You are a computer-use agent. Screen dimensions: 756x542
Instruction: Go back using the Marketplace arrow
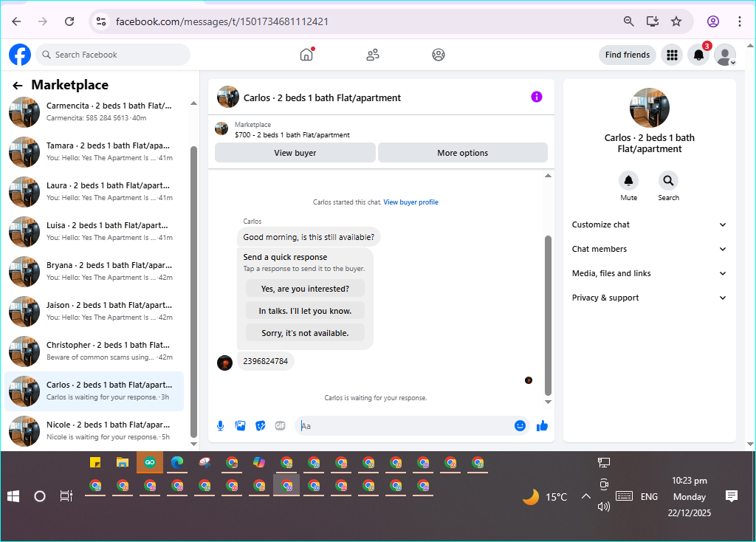pos(18,86)
